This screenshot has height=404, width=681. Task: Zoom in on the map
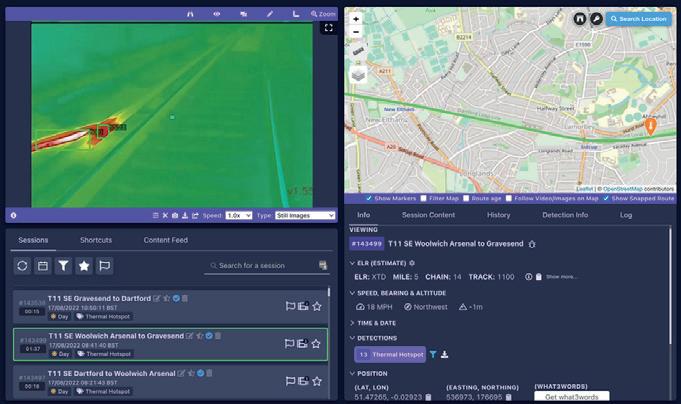[x=356, y=19]
